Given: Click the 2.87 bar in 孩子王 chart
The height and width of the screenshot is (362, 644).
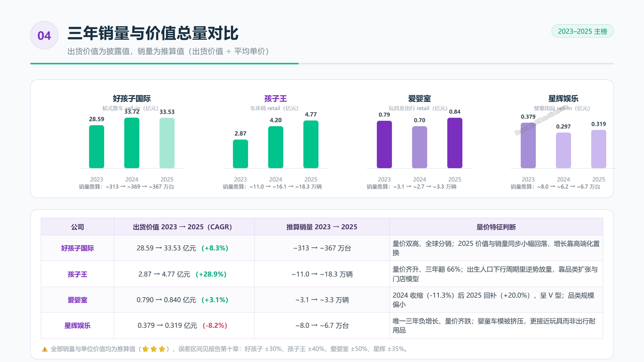Looking at the screenshot, I should pyautogui.click(x=240, y=154).
